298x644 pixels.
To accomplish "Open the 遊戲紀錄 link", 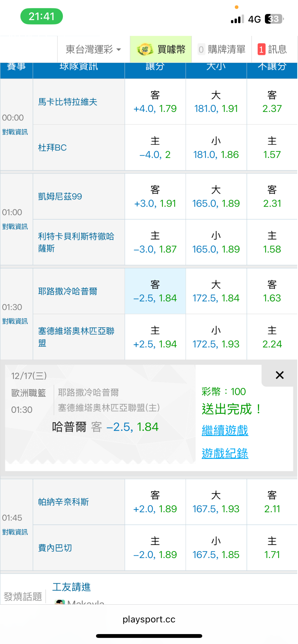I will coord(225,453).
